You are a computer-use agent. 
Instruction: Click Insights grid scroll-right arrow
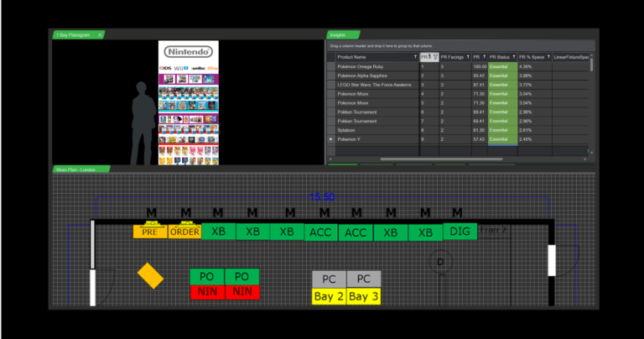coord(584,159)
